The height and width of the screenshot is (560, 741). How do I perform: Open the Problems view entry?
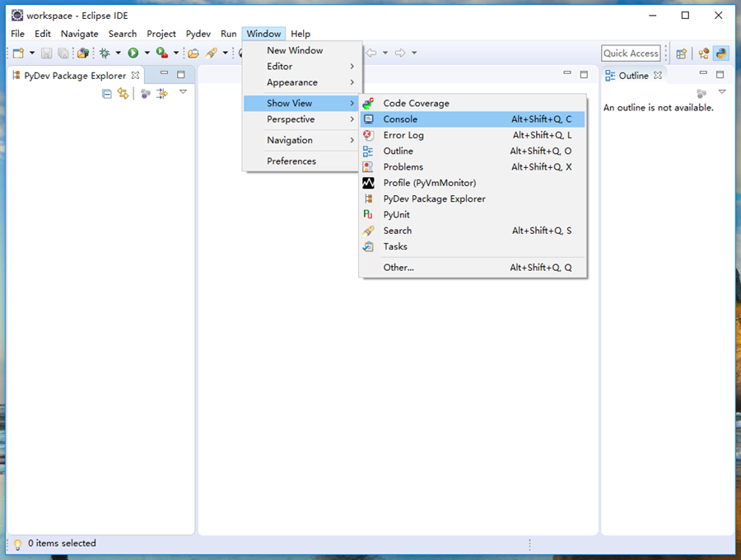[x=473, y=167]
